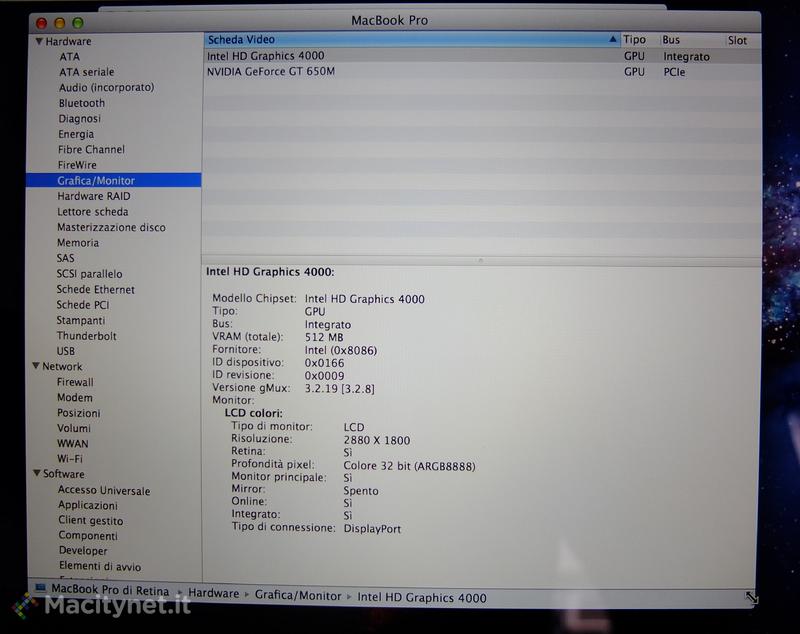
Task: Select the Grafica/Monitor entry
Action: pyautogui.click(x=114, y=180)
